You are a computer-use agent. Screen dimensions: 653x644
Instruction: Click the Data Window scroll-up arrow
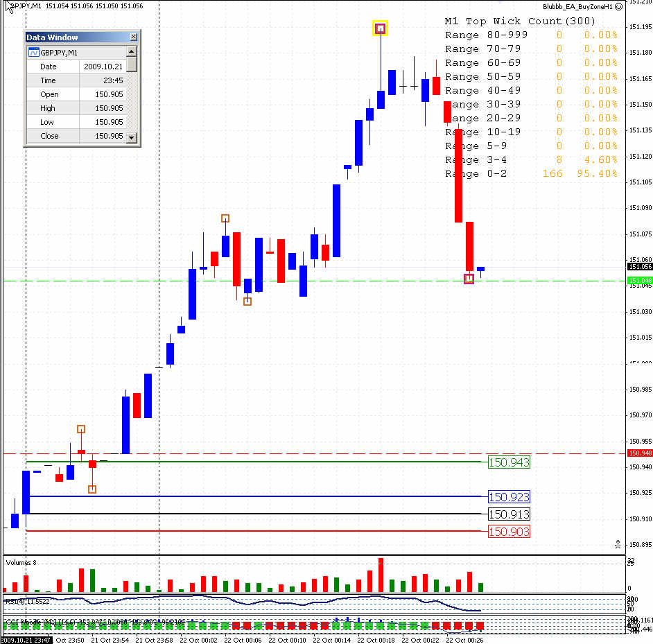[x=131, y=51]
